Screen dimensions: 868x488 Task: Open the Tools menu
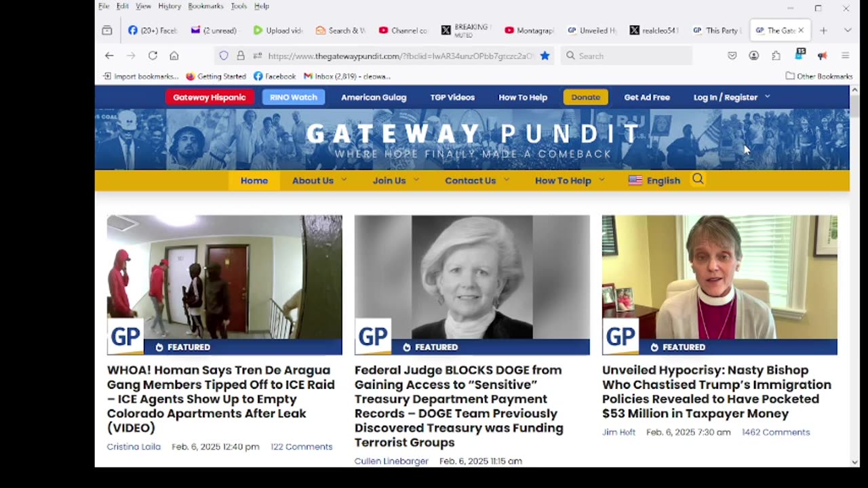click(x=239, y=6)
